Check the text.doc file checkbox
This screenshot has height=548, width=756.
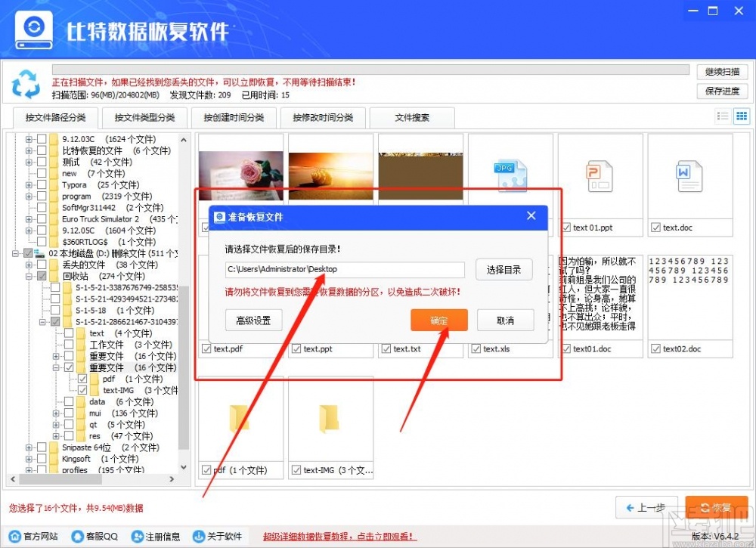655,227
